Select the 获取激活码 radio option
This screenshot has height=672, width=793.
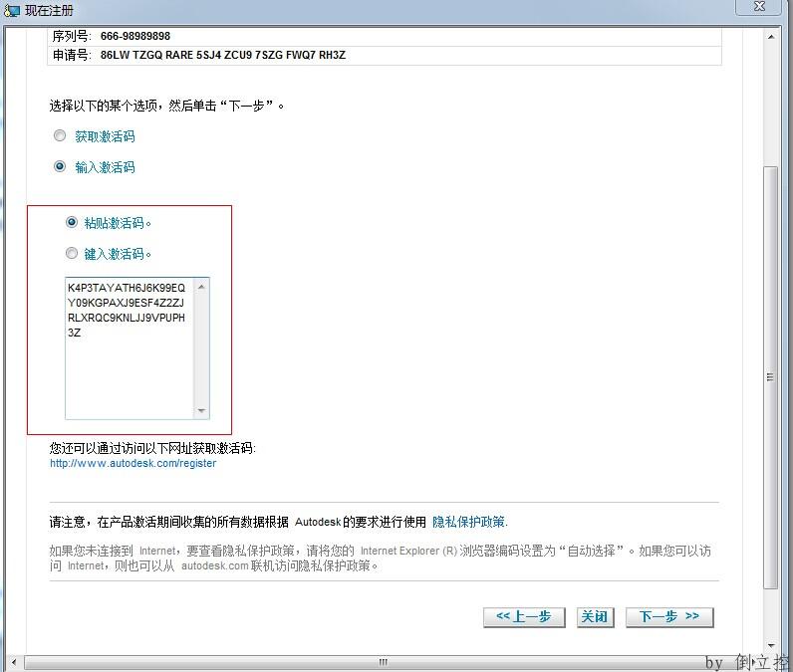pos(60,136)
